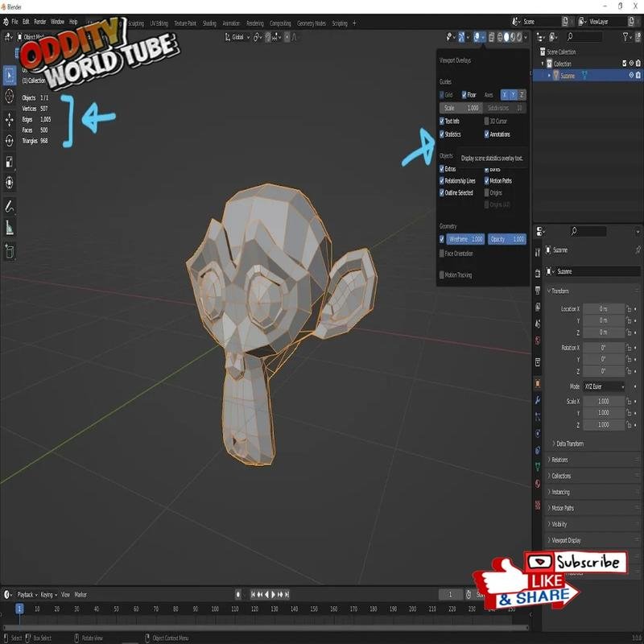Image resolution: width=644 pixels, height=644 pixels.
Task: Switch viewport to rendered shading
Action: [519, 37]
